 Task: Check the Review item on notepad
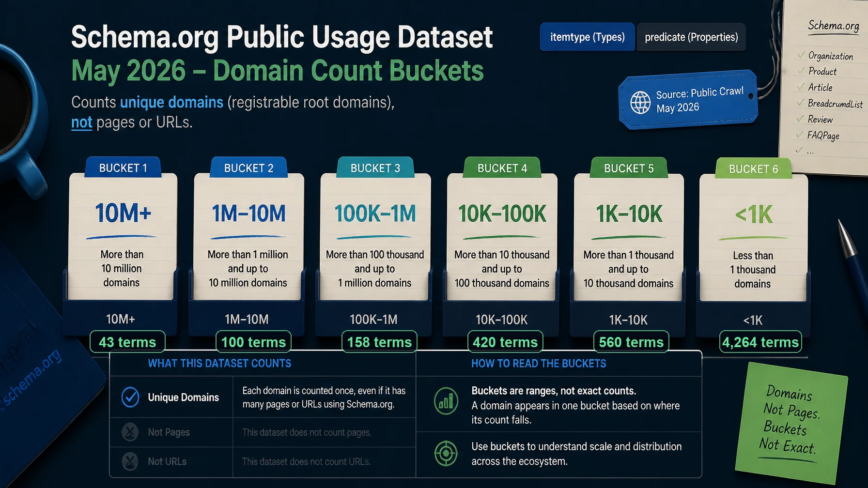[815, 119]
